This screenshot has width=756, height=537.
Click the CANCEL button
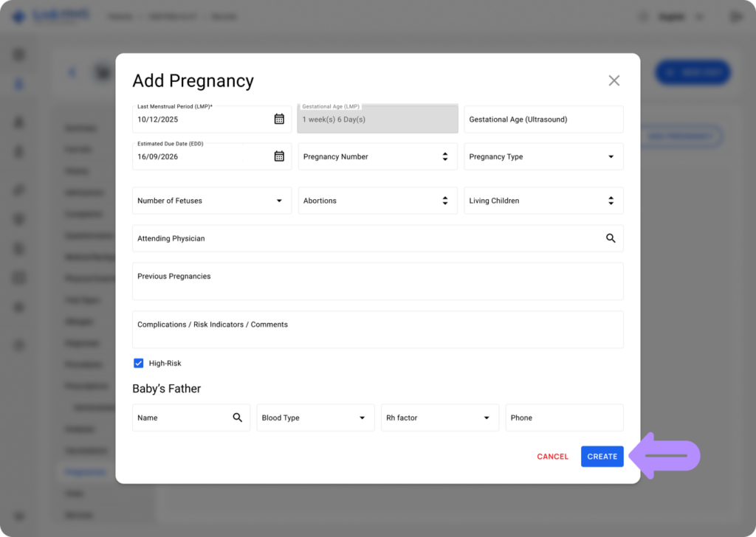click(552, 456)
